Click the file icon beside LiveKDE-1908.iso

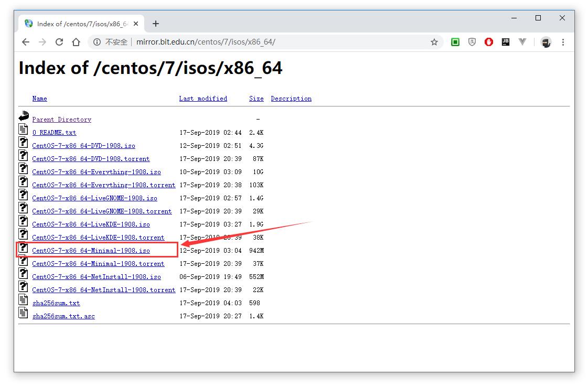click(x=23, y=221)
